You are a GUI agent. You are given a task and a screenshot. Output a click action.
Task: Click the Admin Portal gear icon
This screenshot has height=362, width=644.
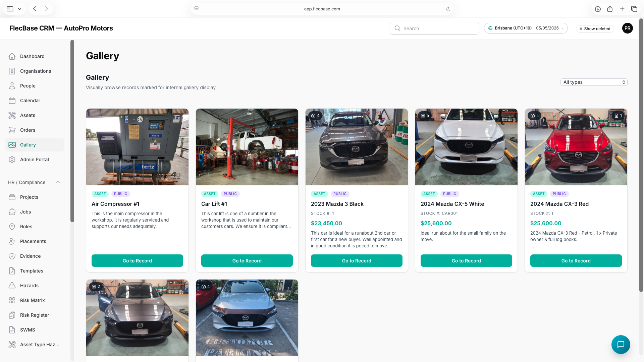coord(12,160)
